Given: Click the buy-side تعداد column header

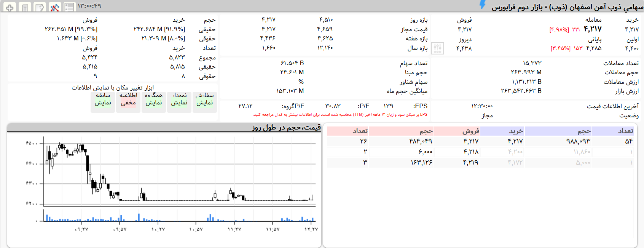Looking at the screenshot, I should pyautogui.click(x=613, y=131).
